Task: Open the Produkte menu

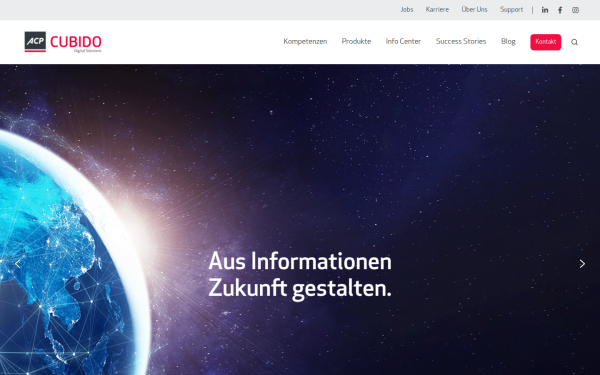Action: tap(356, 41)
